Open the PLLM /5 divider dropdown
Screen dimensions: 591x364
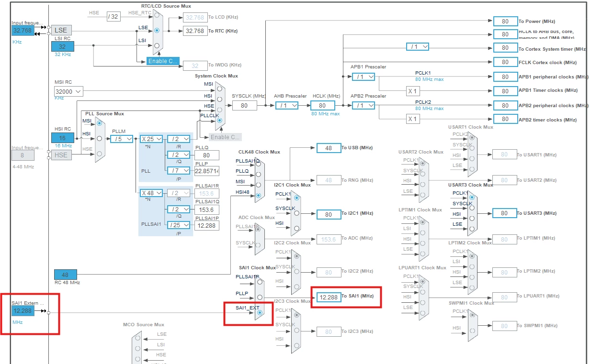tap(121, 139)
